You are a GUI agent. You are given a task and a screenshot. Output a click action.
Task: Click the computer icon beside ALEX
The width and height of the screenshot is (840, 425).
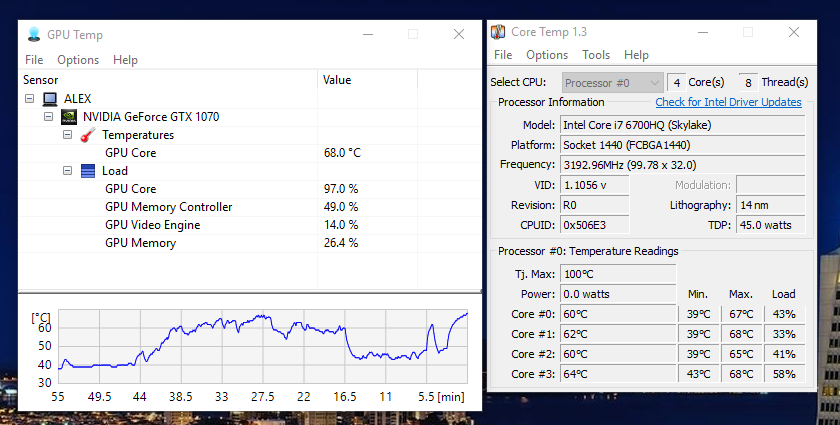50,99
